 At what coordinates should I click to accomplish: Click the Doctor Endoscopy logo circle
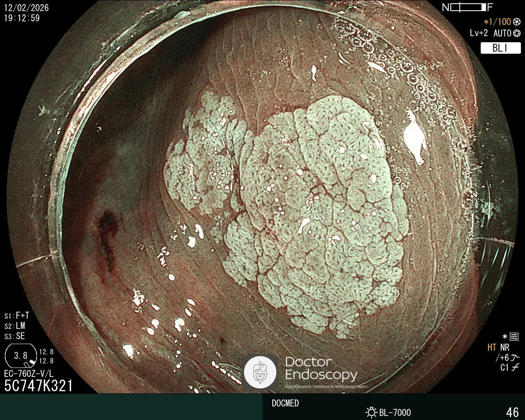(x=260, y=372)
